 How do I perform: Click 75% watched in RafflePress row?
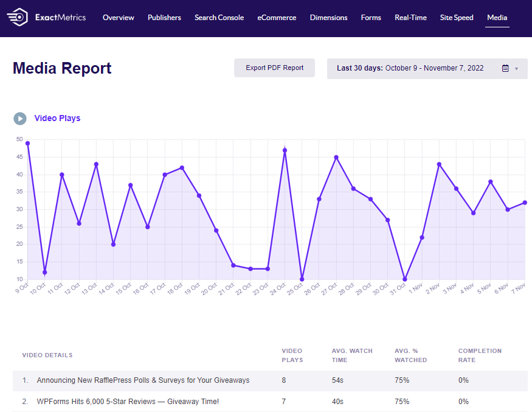(x=402, y=380)
